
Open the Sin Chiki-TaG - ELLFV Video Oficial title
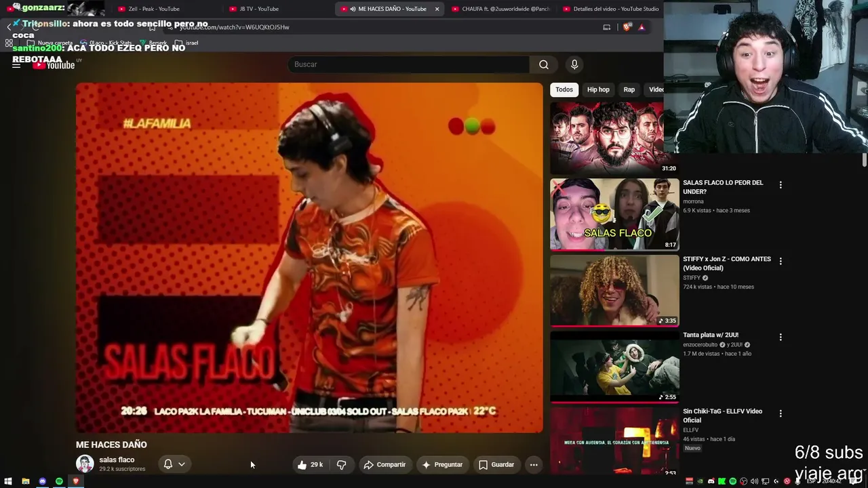(723, 415)
